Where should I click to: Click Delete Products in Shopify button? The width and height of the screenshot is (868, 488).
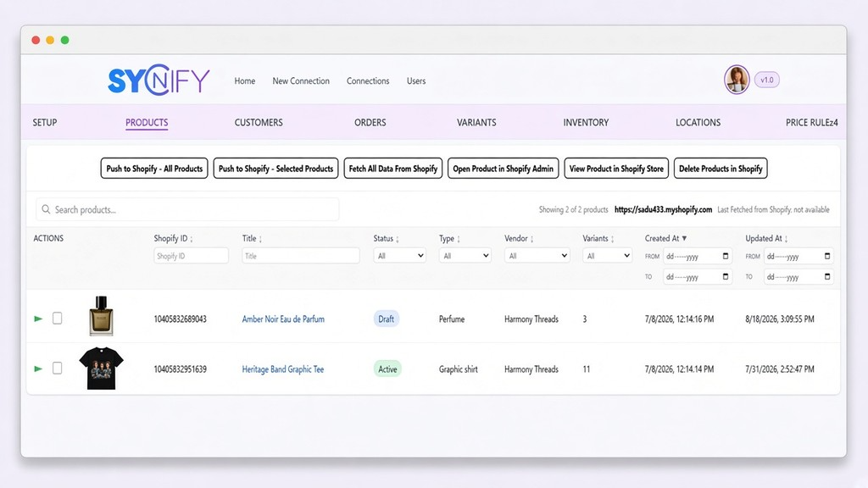721,169
